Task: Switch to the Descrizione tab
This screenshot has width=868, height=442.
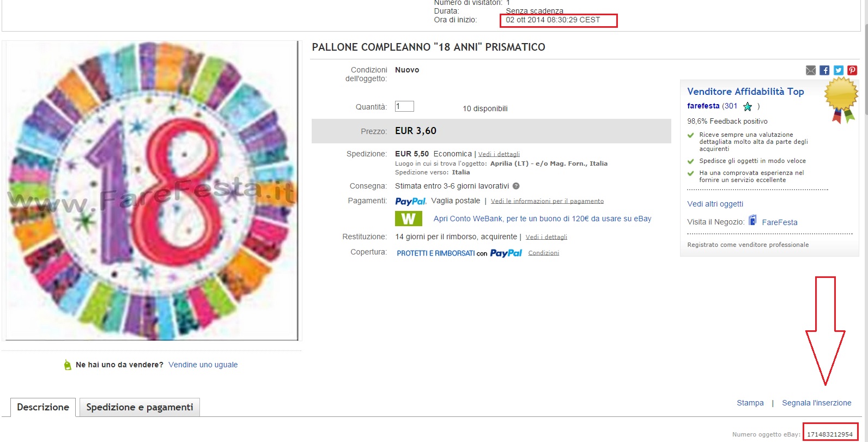Action: click(x=43, y=407)
